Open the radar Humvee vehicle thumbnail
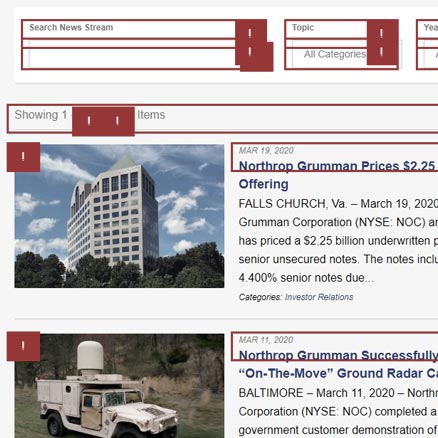Screen dimensions: 438x438 pos(119,386)
